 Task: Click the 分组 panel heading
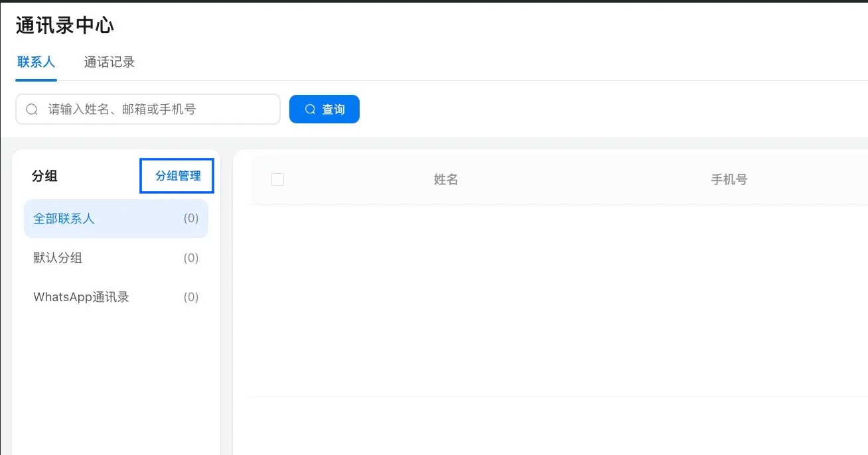pyautogui.click(x=44, y=176)
